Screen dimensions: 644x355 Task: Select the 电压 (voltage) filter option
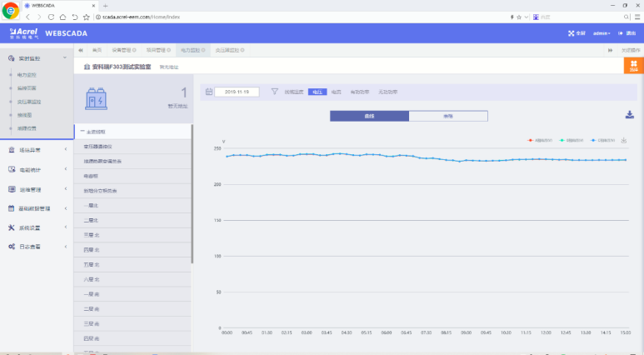(317, 92)
